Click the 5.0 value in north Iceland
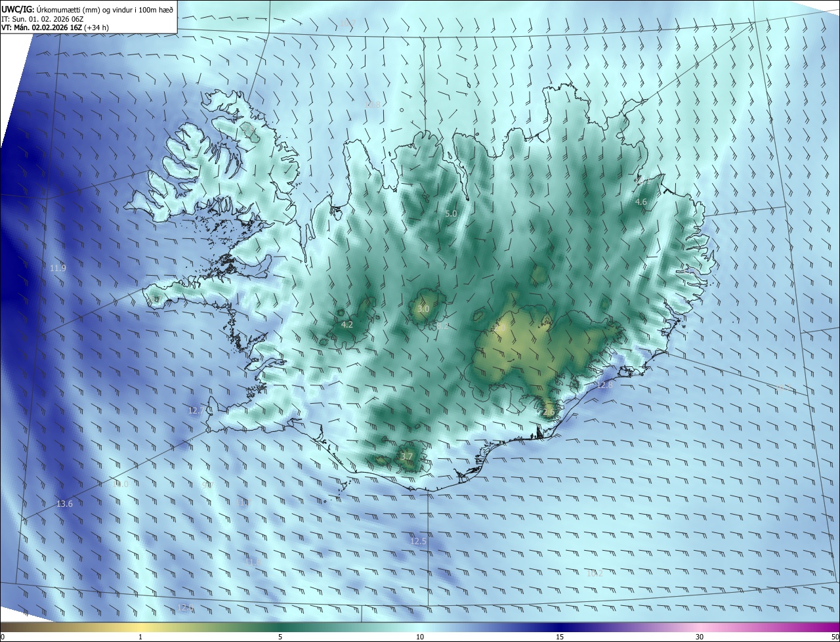Image resolution: width=840 pixels, height=642 pixels. (x=451, y=213)
